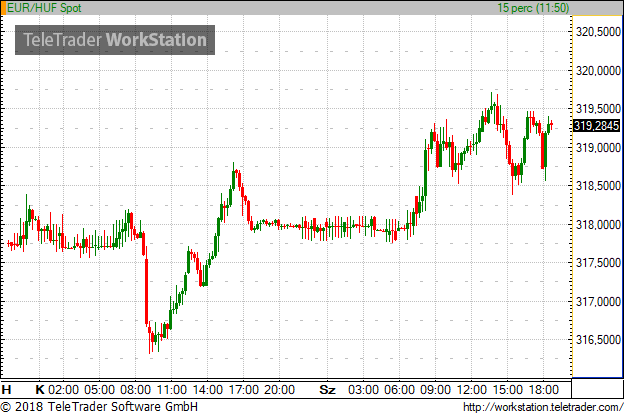Click the 2018 TeleTrader Software GmbH copyright text
This screenshot has width=624, height=416.
pos(99,407)
